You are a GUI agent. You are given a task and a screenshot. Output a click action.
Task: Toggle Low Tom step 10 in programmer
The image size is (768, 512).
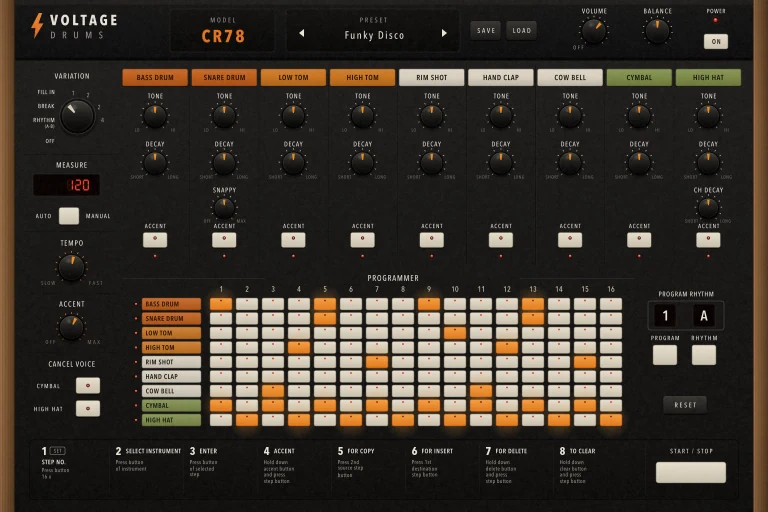tap(455, 333)
